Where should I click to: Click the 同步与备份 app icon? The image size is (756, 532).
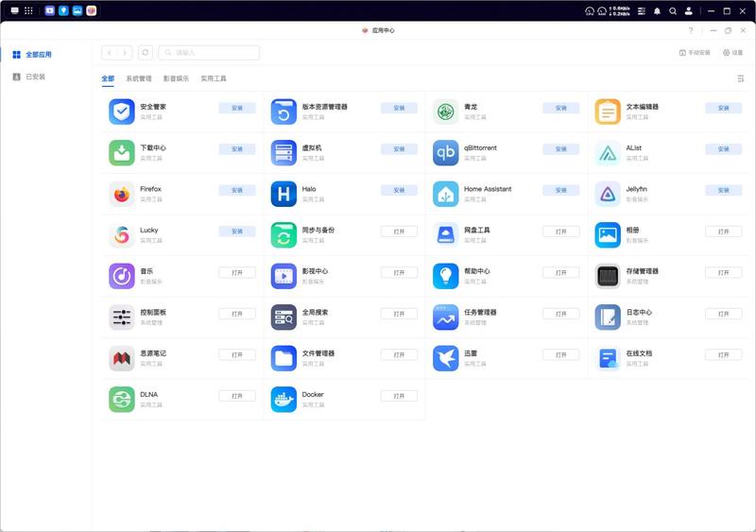click(x=283, y=235)
